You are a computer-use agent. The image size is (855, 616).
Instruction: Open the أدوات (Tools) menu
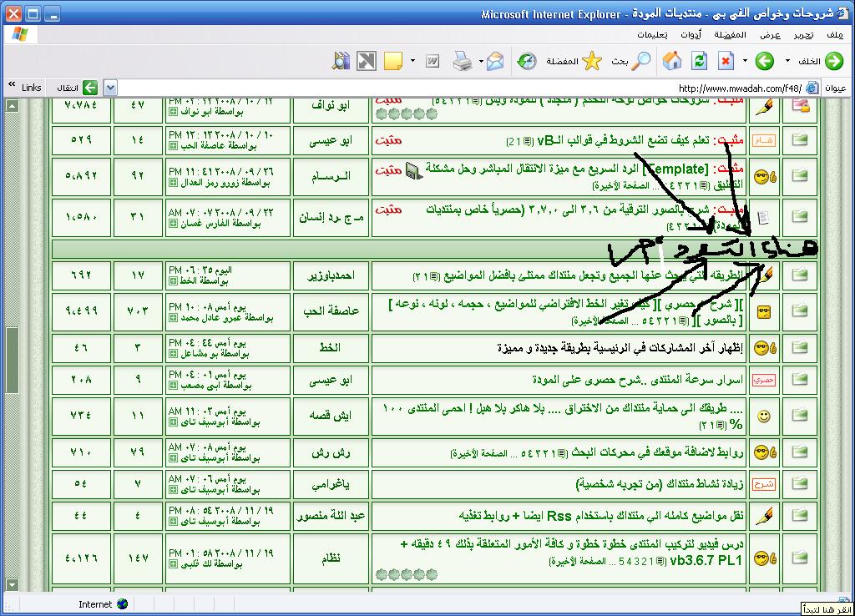(x=691, y=35)
